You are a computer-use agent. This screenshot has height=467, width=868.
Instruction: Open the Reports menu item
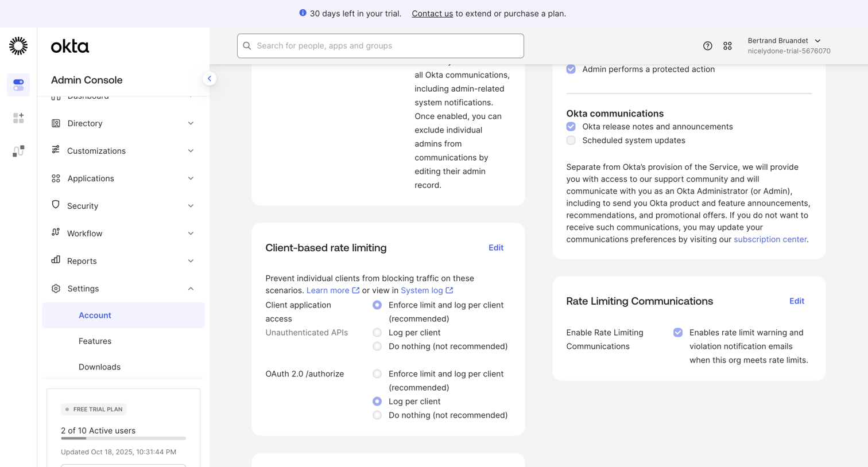pyautogui.click(x=123, y=261)
